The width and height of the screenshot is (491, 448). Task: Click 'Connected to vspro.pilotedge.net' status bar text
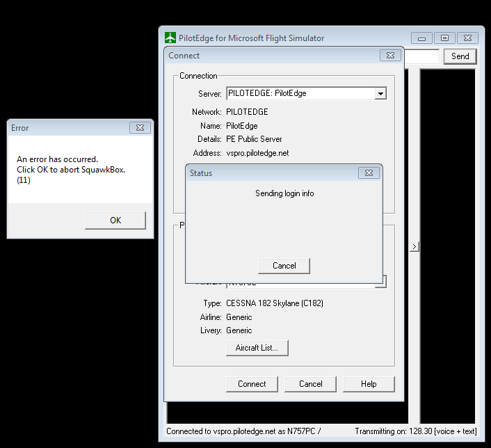point(243,431)
